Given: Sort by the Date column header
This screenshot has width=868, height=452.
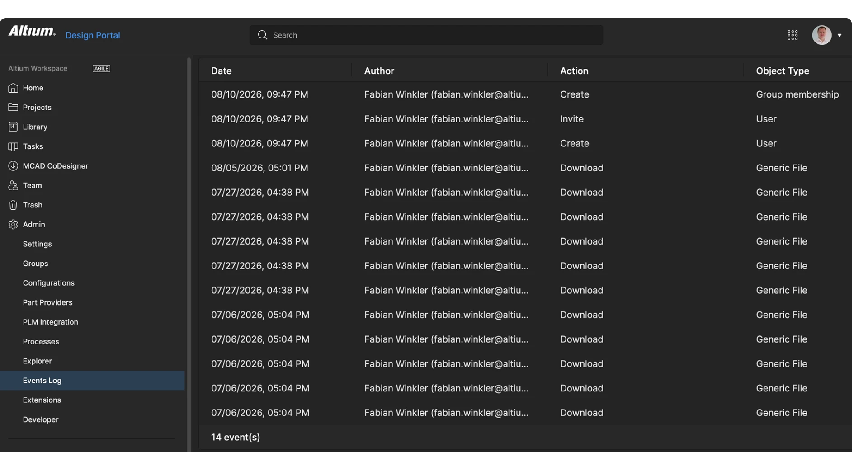Looking at the screenshot, I should click(x=222, y=71).
